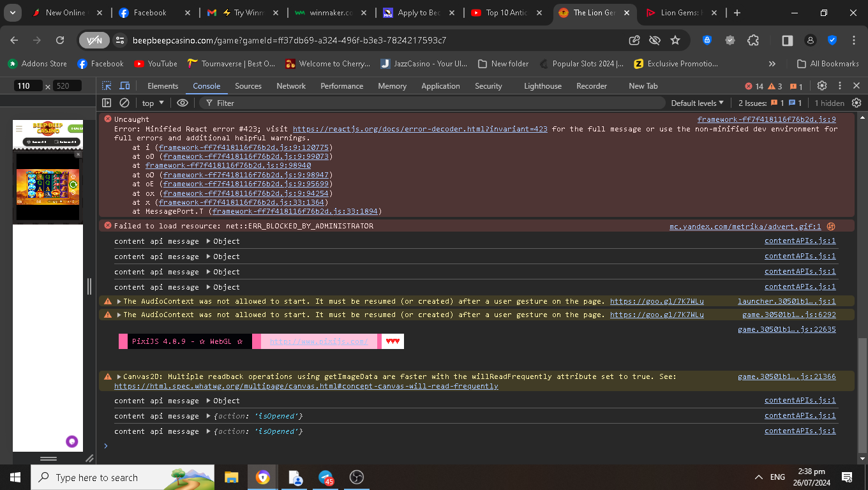Viewport: 868px width, 490px height.
Task: Open File Explorer from the taskbar
Action: [x=232, y=477]
